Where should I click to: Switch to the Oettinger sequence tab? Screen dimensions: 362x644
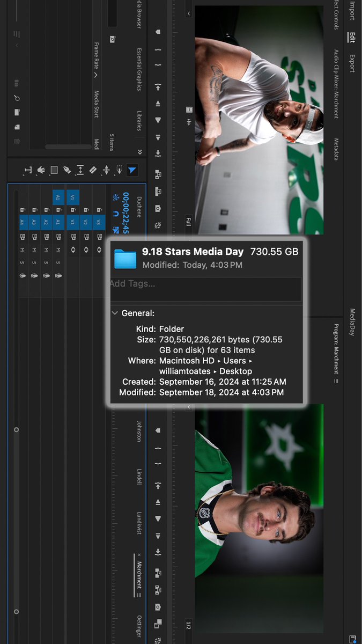click(x=139, y=627)
